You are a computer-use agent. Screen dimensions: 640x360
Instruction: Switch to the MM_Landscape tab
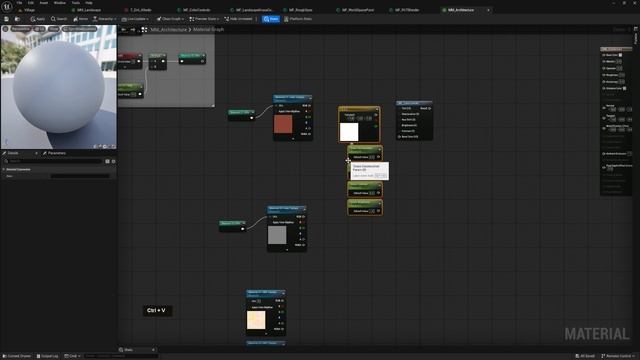click(x=89, y=10)
